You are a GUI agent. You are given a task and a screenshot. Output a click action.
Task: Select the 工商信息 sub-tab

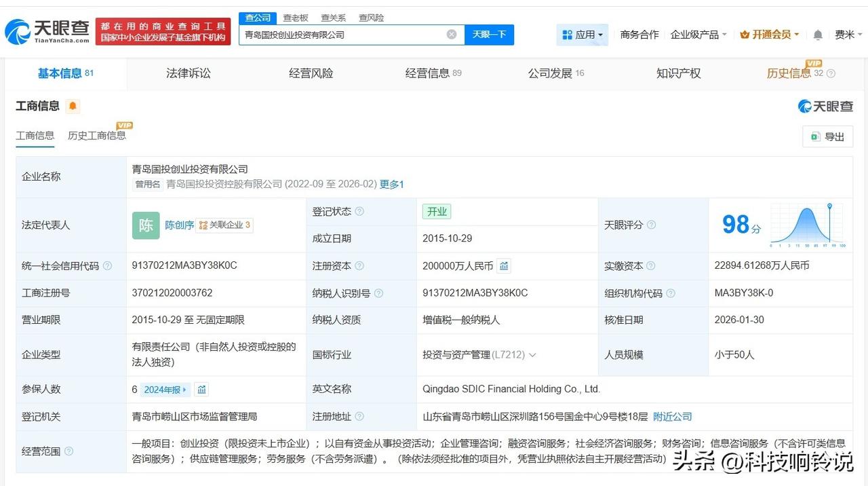35,135
